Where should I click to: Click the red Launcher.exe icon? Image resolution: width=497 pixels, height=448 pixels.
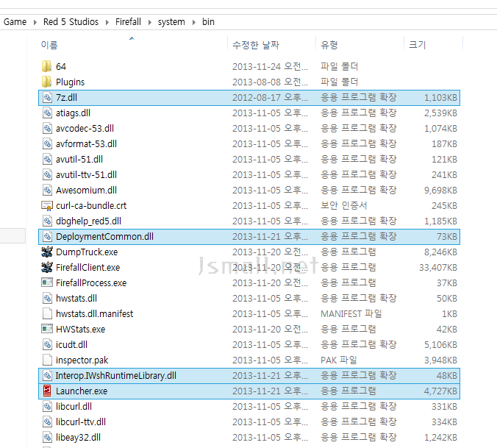click(x=47, y=391)
